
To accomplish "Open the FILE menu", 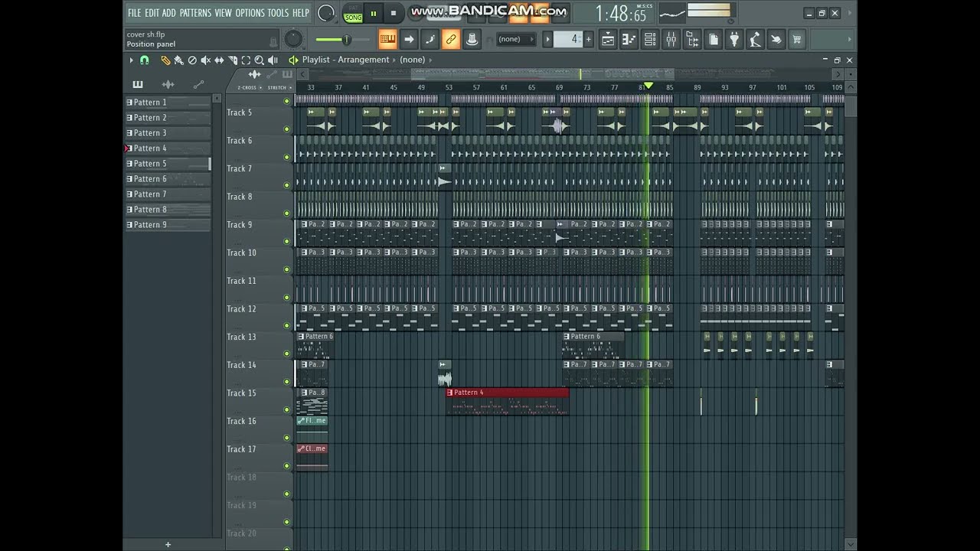I will (x=134, y=12).
